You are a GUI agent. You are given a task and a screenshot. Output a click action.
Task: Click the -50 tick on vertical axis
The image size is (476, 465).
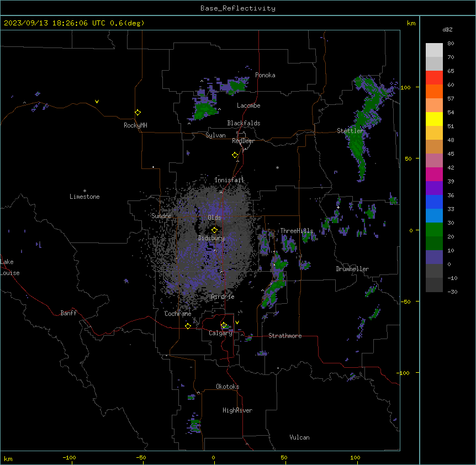[405, 302]
